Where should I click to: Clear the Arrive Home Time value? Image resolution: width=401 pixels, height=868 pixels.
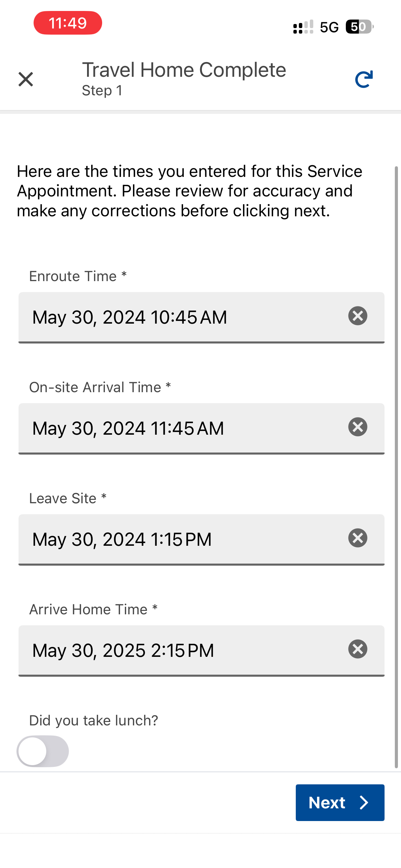click(x=357, y=649)
